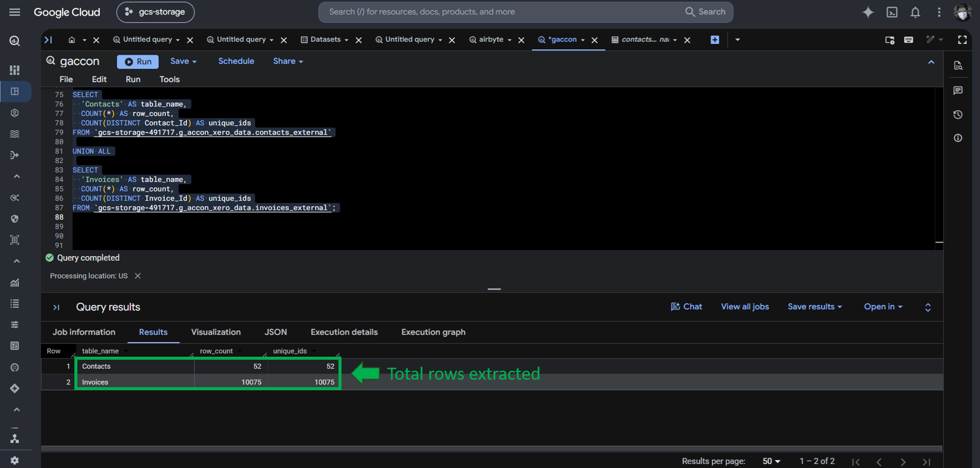Switch to the Execution details tab
Viewport: 980px width, 468px height.
344,332
